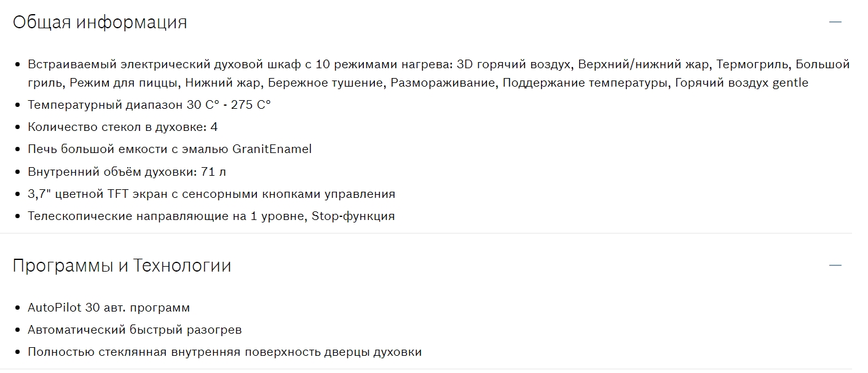The width and height of the screenshot is (868, 373).
Task: Click the Горячий воздух gentle text
Action: click(x=741, y=83)
